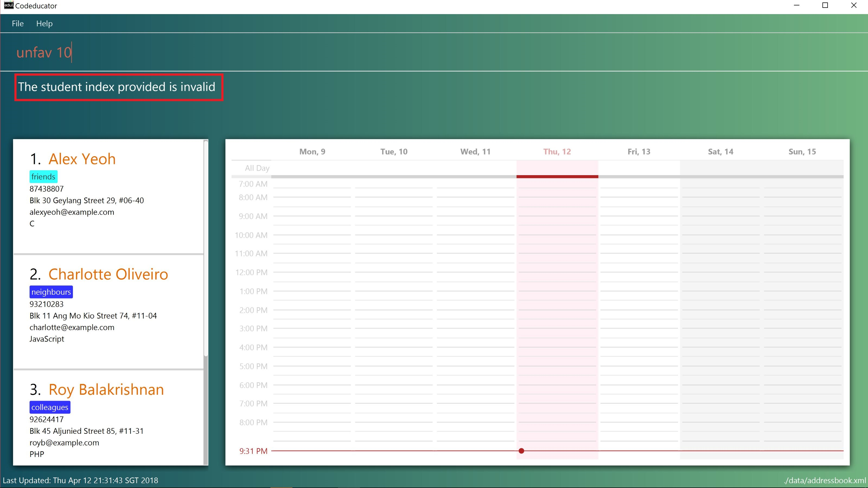The height and width of the screenshot is (488, 868).
Task: Click email royb@example.com
Action: click(x=64, y=442)
